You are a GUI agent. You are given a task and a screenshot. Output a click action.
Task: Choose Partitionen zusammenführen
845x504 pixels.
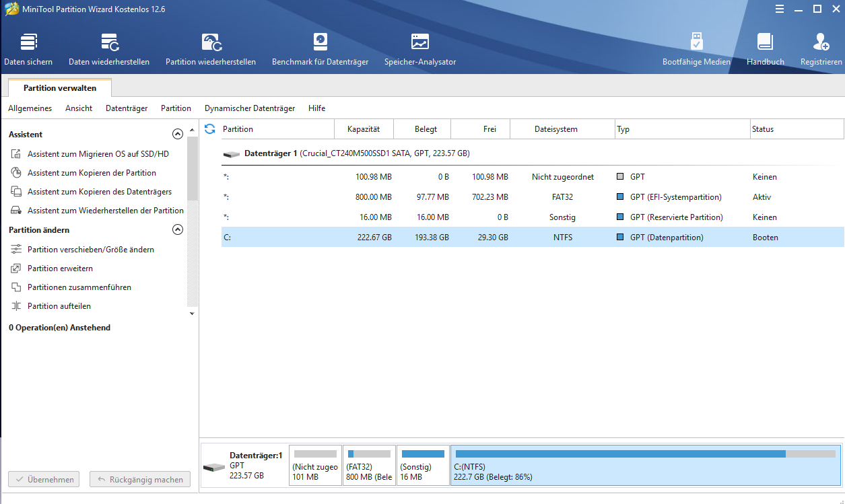pos(79,287)
